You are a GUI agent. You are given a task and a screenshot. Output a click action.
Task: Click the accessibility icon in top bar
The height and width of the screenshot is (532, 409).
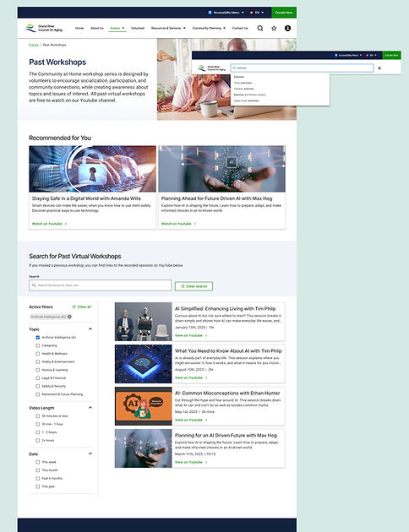point(210,13)
